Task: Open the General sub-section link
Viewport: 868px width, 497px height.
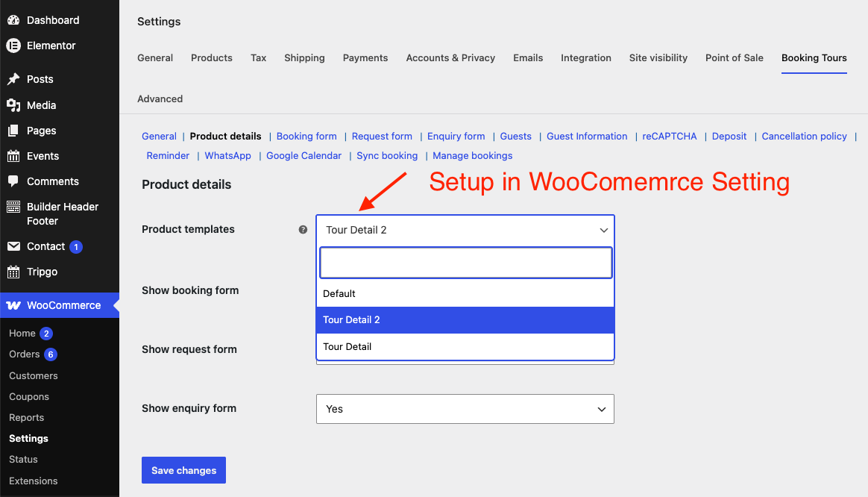Action: pos(159,137)
